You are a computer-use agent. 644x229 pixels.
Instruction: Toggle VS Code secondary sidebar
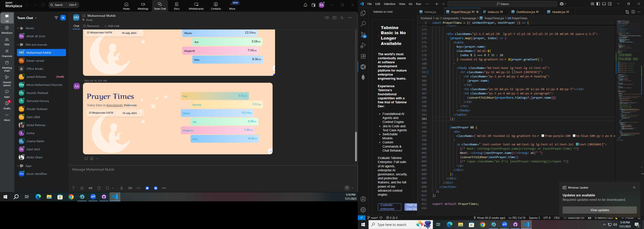[x=610, y=4]
